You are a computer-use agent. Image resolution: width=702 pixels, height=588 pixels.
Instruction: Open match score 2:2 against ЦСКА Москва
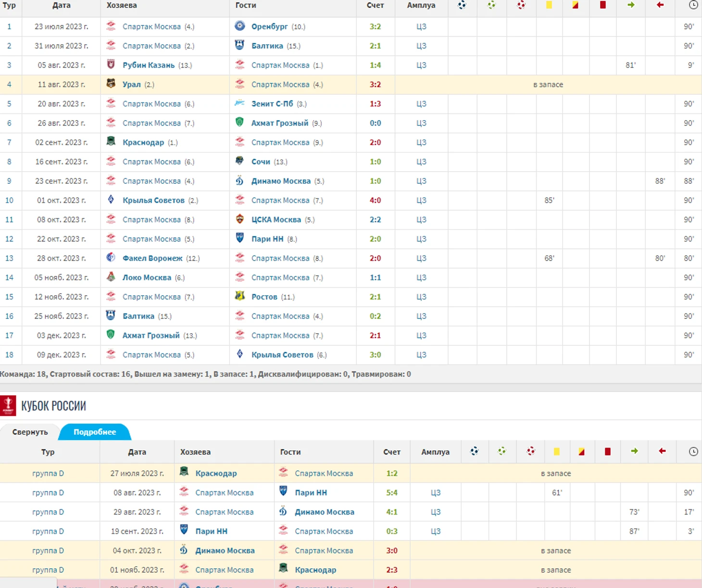[x=375, y=219]
